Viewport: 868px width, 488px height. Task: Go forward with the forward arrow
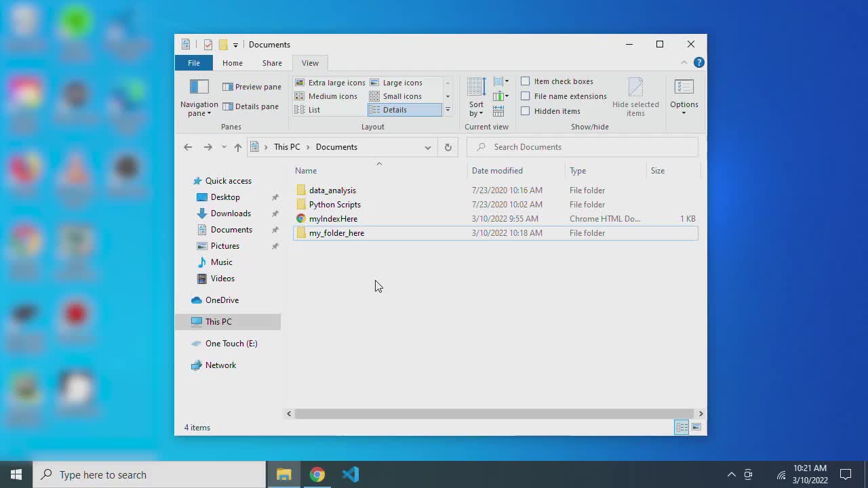tap(208, 147)
